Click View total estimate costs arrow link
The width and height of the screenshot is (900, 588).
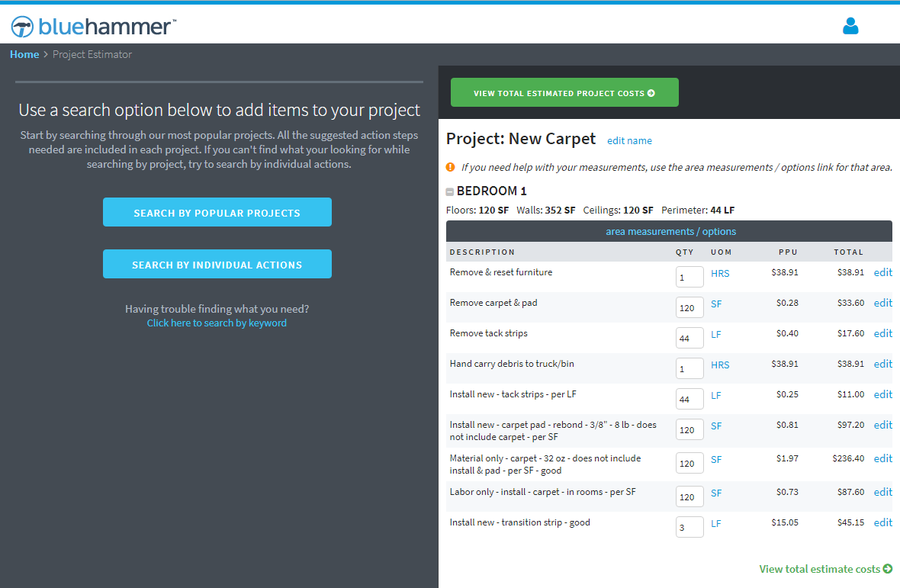(825, 569)
